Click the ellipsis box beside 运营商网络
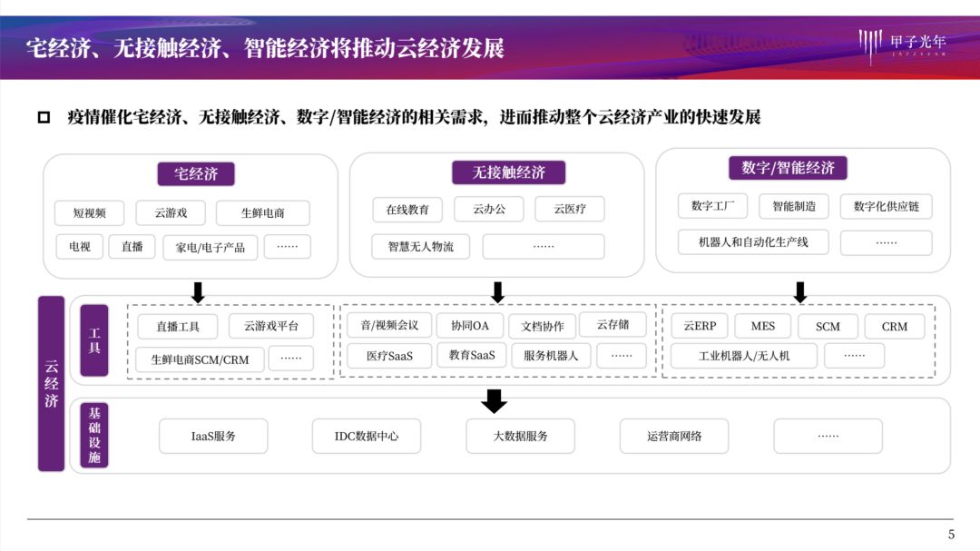 click(828, 436)
